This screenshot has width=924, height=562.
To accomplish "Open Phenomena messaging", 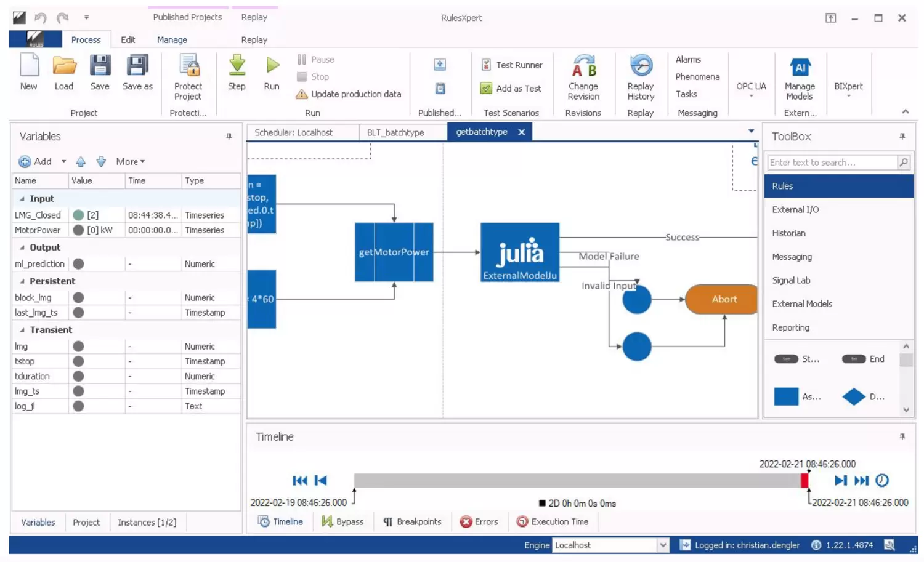I will click(x=697, y=77).
